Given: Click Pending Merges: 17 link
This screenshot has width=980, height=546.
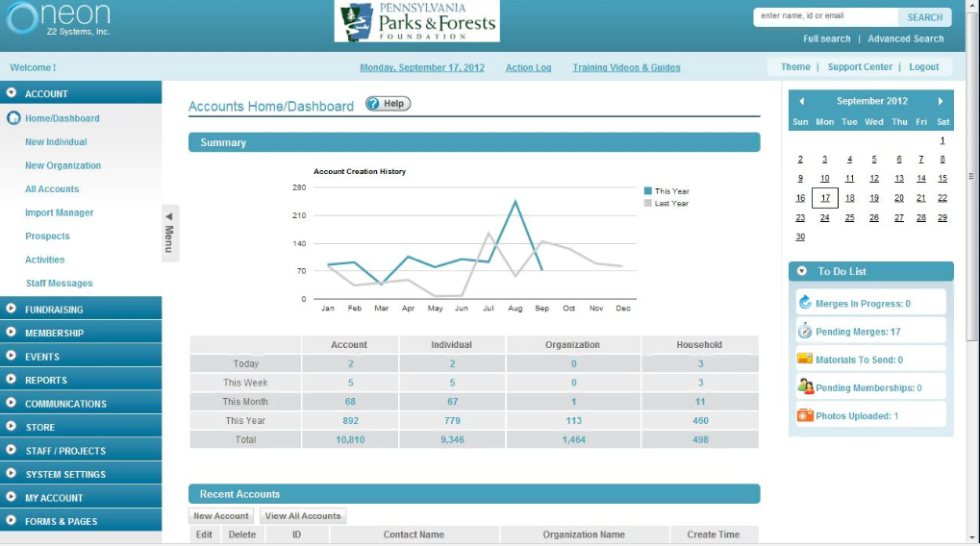Looking at the screenshot, I should click(x=858, y=332).
